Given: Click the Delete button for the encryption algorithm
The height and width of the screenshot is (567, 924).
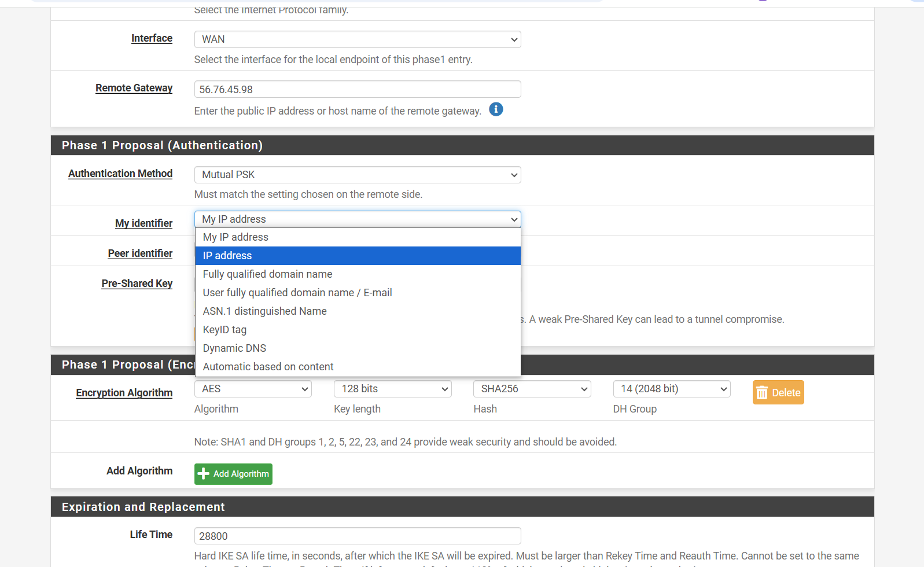Looking at the screenshot, I should click(x=778, y=392).
